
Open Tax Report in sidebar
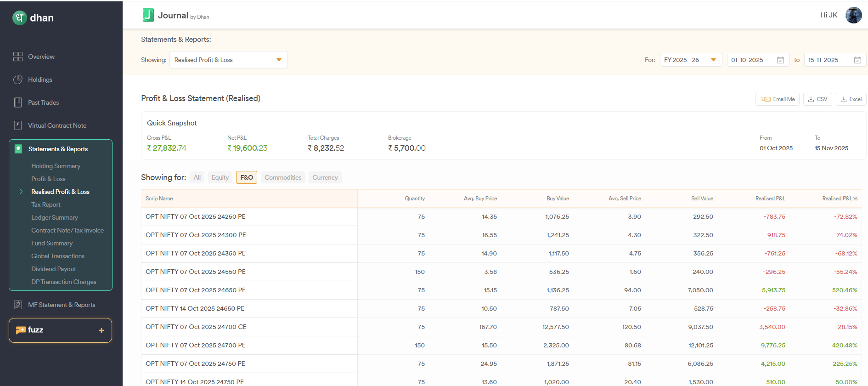tap(46, 204)
